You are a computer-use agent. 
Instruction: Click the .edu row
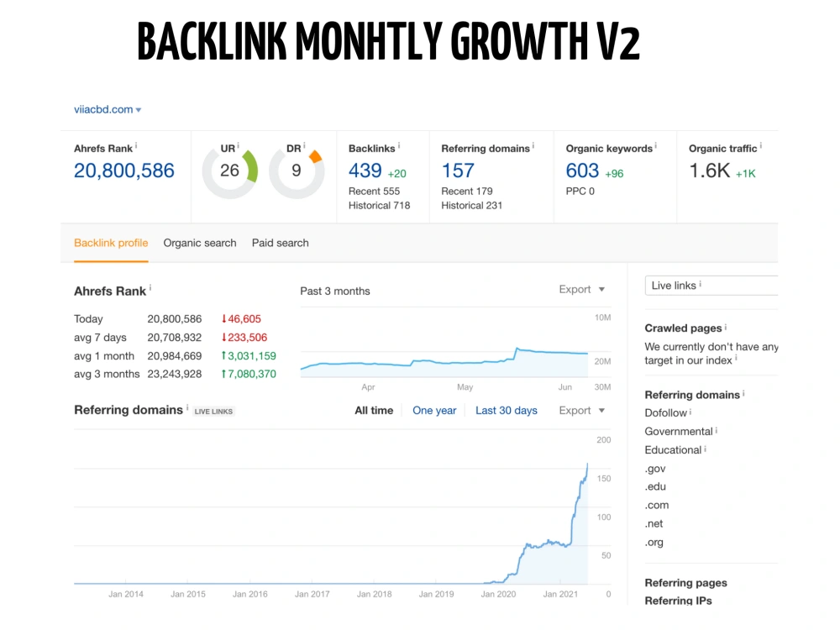click(655, 487)
